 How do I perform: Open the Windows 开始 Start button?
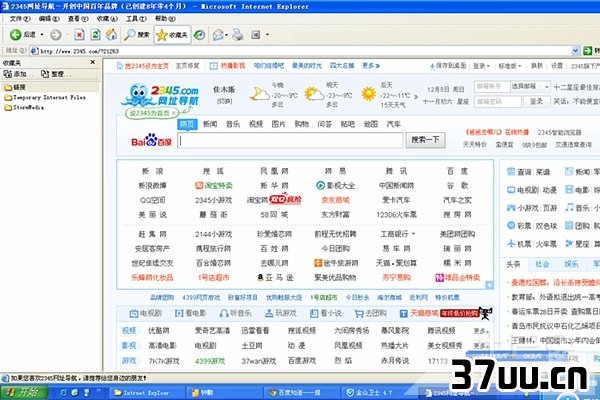click(x=24, y=392)
